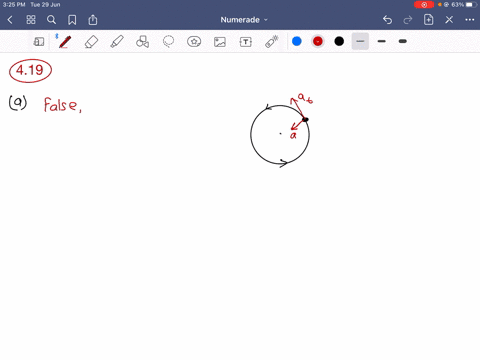The image size is (480, 360).
Task: Open the more options ellipsis menu
Action: tap(470, 20)
